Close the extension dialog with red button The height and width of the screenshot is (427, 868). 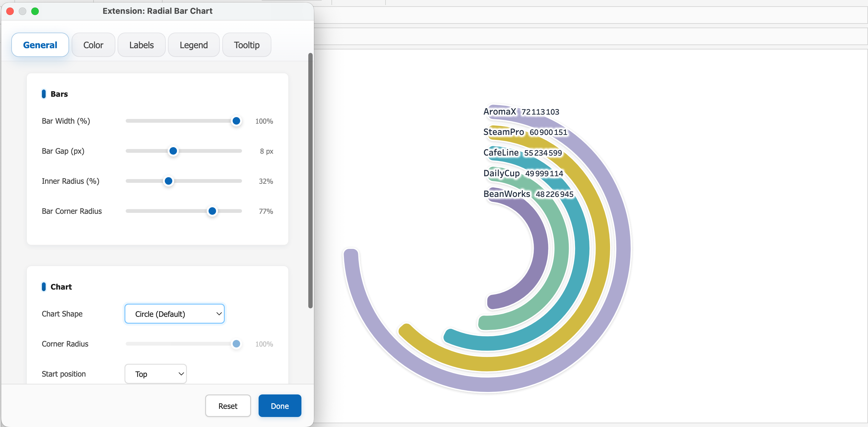tap(10, 11)
